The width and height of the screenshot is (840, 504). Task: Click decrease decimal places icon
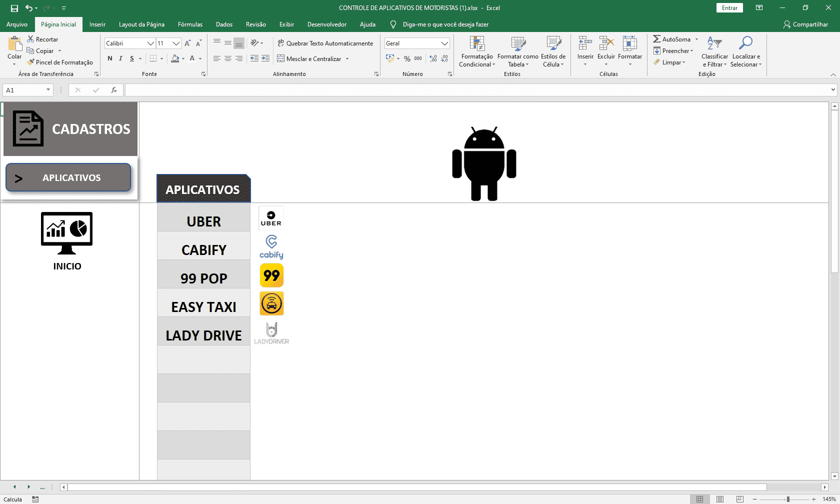[444, 58]
